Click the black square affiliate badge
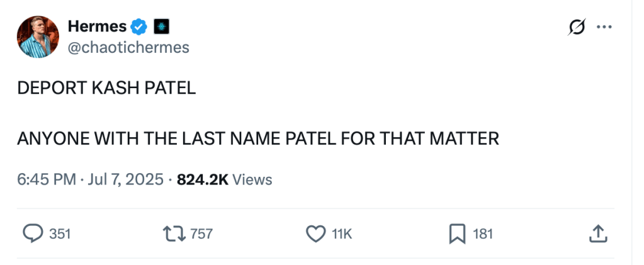 pos(161,26)
